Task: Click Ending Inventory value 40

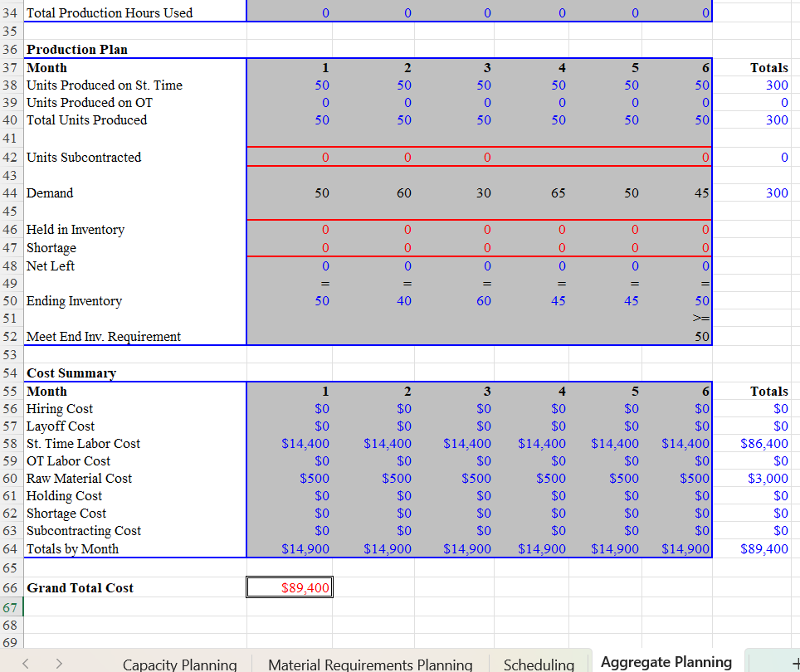Action: click(x=404, y=301)
